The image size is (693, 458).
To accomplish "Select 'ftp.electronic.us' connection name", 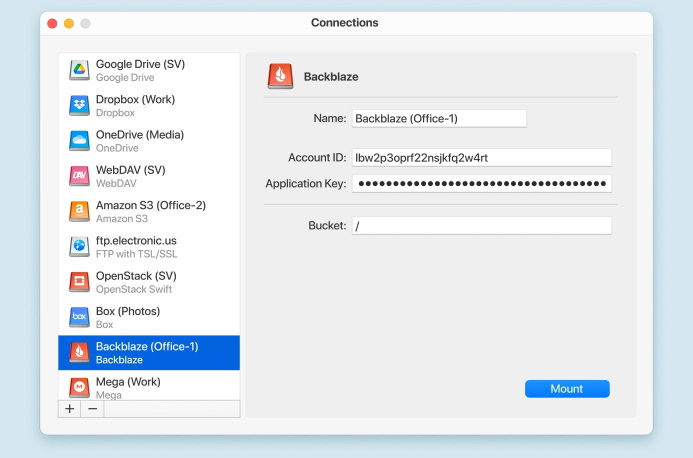I will click(x=136, y=240).
